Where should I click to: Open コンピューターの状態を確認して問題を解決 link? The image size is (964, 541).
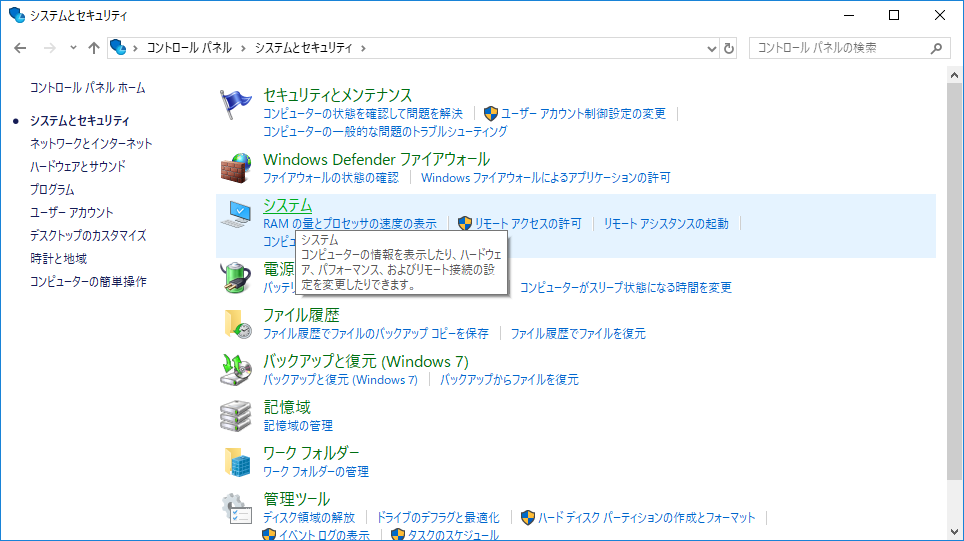pos(363,113)
